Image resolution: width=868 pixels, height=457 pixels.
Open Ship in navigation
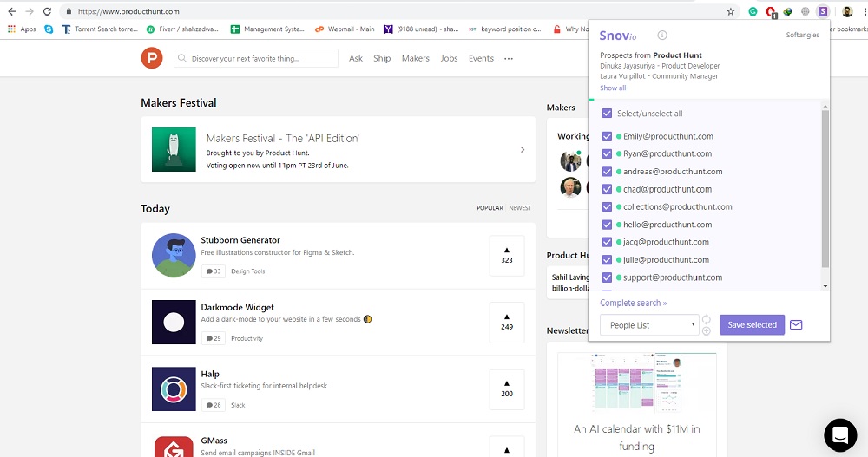click(382, 58)
